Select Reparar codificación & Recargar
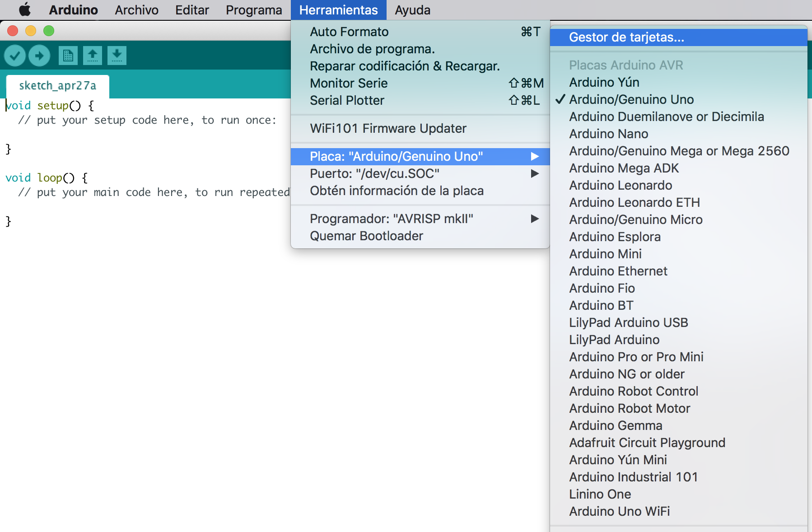Screen dimensions: 812x532 click(420, 66)
